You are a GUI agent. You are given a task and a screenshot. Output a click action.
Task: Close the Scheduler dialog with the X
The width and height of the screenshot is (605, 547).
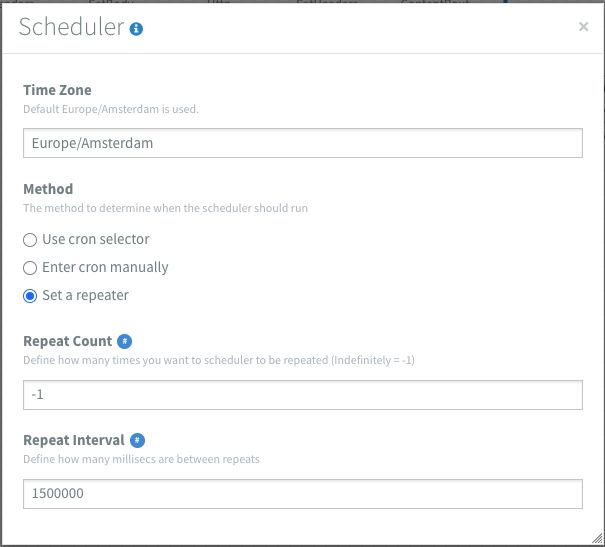[x=583, y=27]
